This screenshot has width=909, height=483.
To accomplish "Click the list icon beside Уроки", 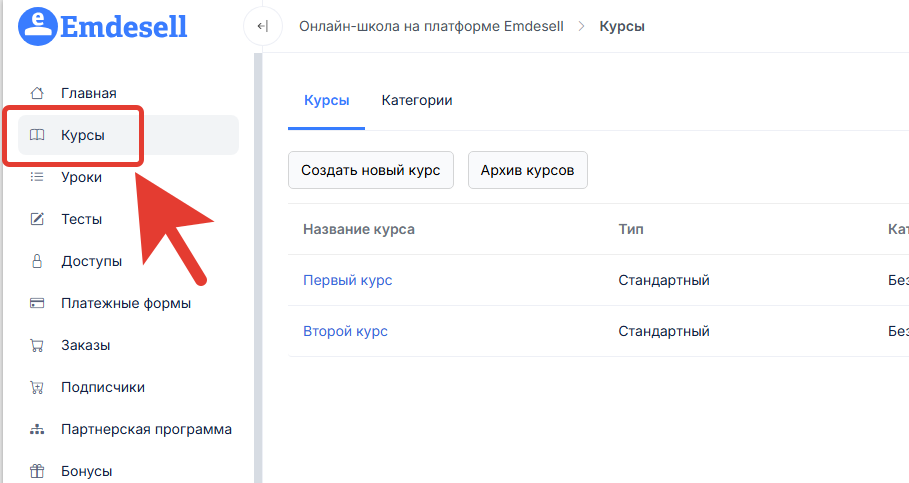I will point(37,177).
